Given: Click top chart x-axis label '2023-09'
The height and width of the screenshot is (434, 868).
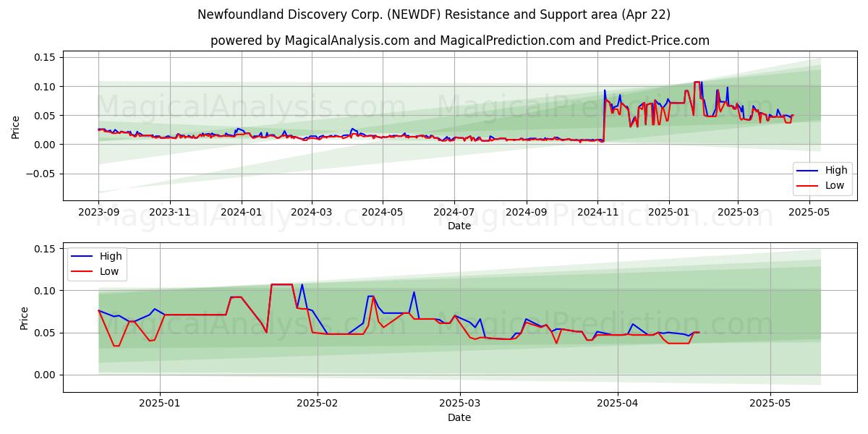Looking at the screenshot, I should pyautogui.click(x=98, y=213).
